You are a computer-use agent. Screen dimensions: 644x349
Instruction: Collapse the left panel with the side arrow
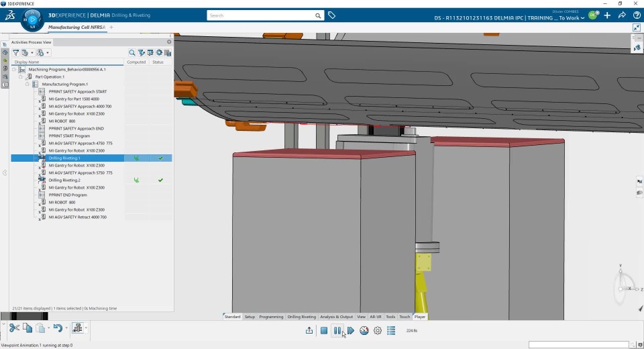(5, 173)
